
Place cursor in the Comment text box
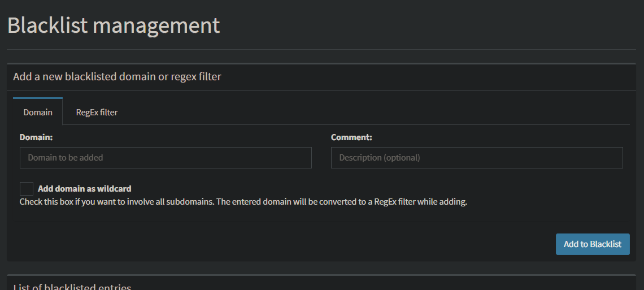(x=477, y=158)
